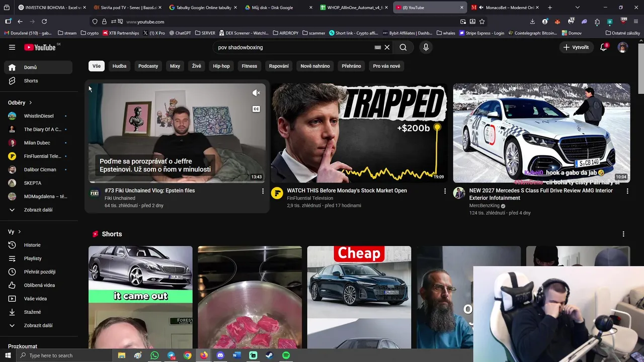Open Shorts section more options
Viewport: 644px width, 362px height.
[x=623, y=234]
